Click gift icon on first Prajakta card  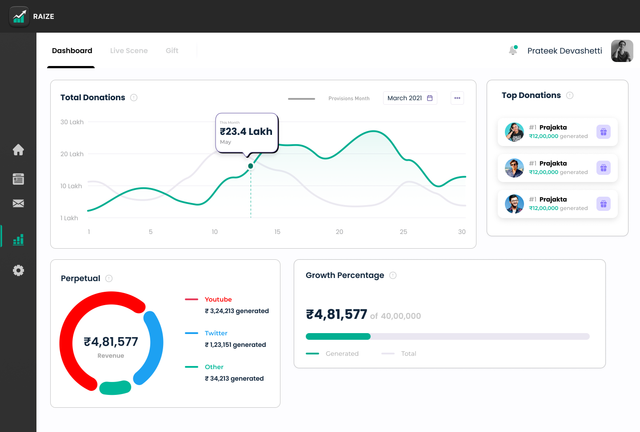tap(603, 132)
